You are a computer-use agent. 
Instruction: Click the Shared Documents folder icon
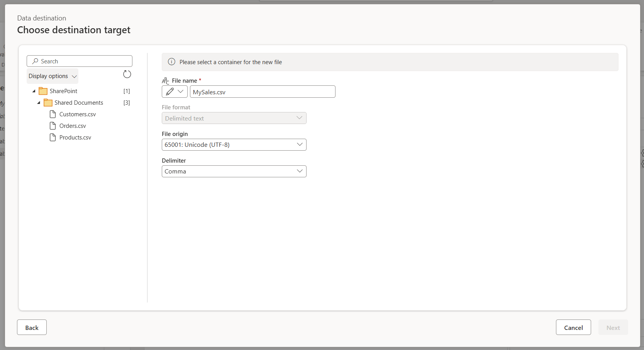[x=48, y=102]
